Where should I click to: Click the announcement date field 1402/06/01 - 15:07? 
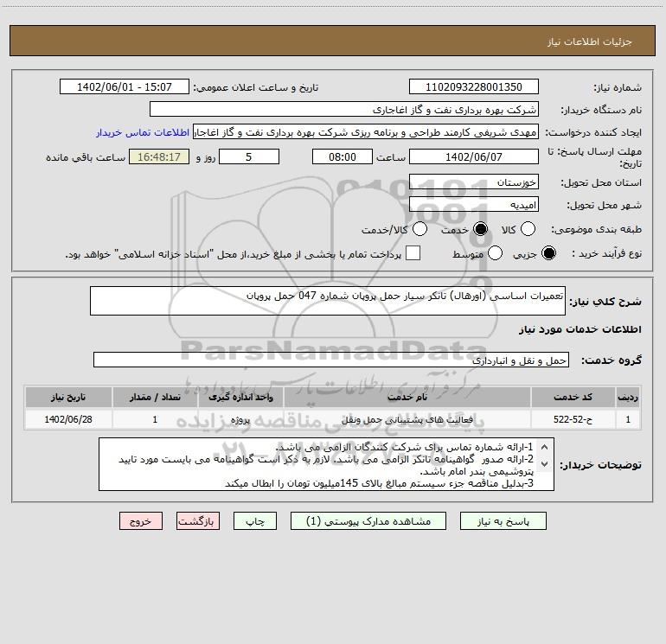[x=125, y=87]
